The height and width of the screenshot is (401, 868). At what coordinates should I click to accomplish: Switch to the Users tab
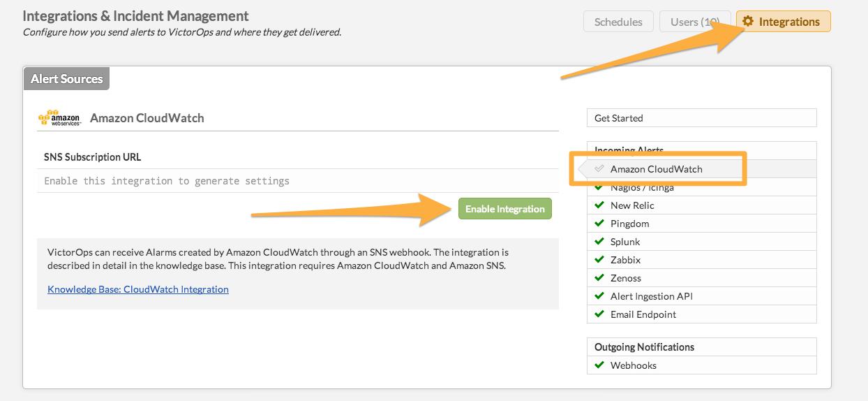[x=695, y=22]
